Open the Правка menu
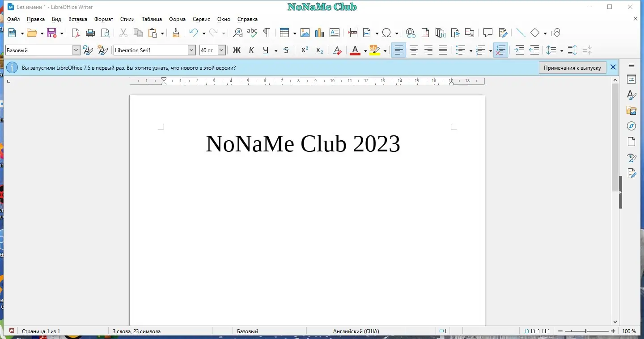This screenshot has height=339, width=644. coord(36,19)
